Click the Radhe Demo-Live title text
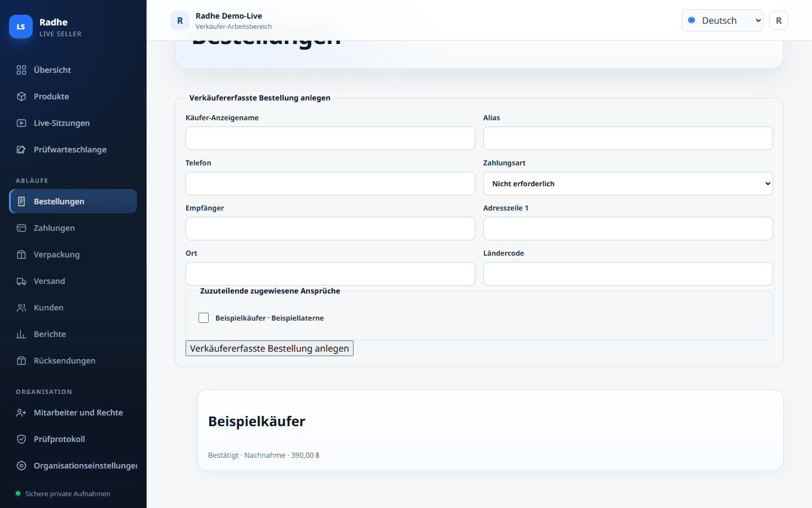The image size is (812, 508). click(229, 16)
